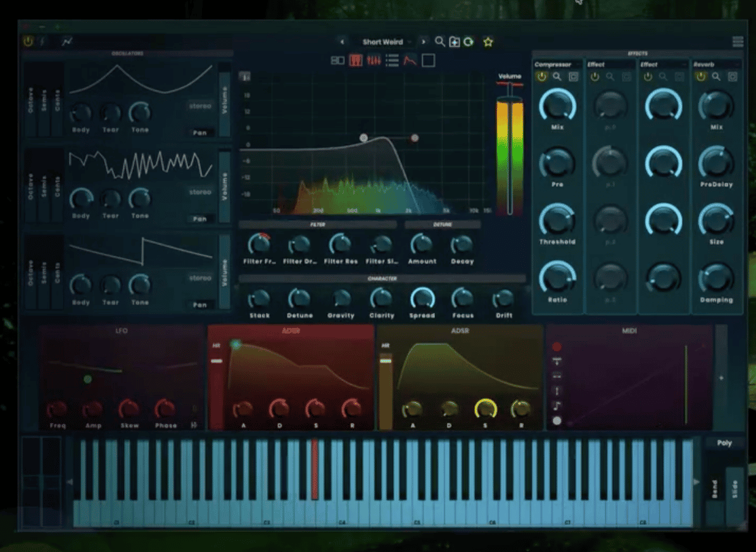Screen dimensions: 756x552
Task: Open the preset search magnifier
Action: (x=439, y=41)
